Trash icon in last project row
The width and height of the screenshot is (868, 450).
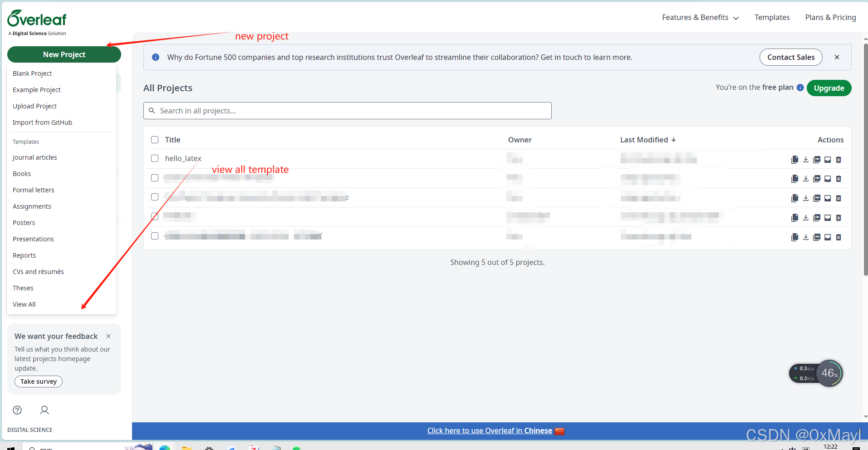point(839,237)
